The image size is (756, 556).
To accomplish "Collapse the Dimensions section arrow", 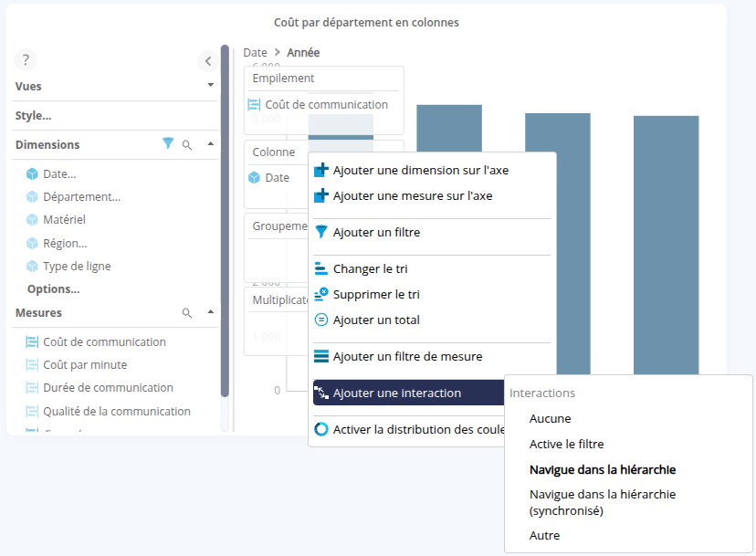I will (211, 144).
